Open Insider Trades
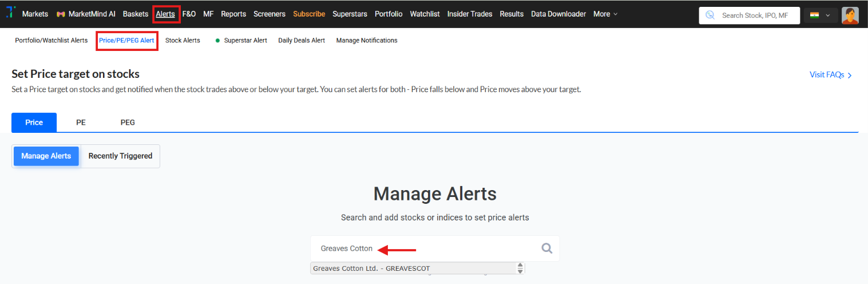This screenshot has width=868, height=284. pyautogui.click(x=470, y=14)
